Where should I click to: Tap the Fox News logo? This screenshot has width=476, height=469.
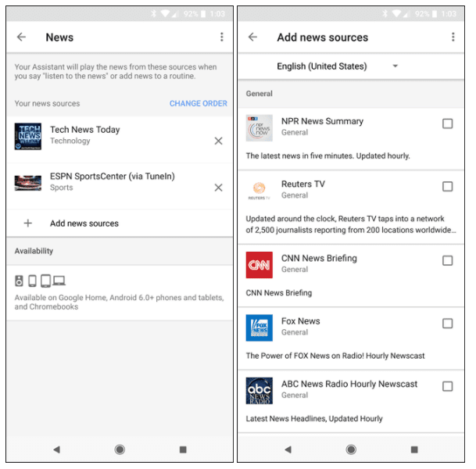(259, 328)
